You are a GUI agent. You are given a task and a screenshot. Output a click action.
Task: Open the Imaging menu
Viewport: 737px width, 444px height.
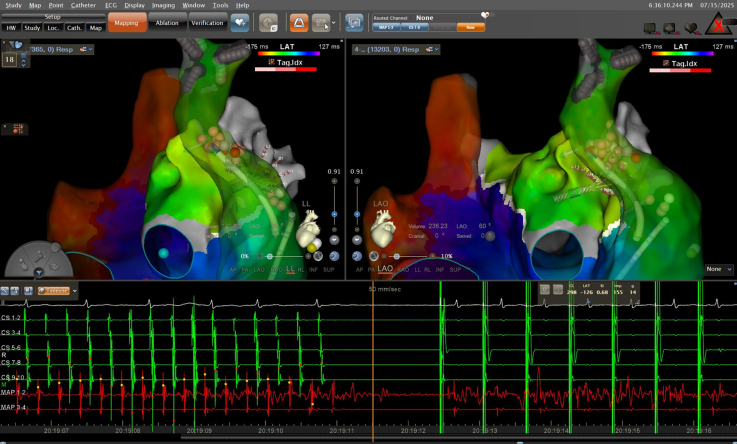[163, 5]
